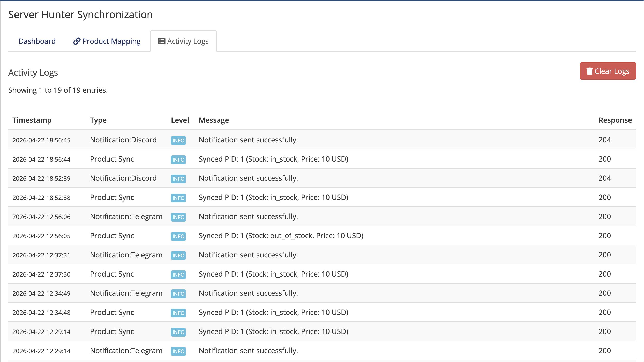The image size is (644, 362).
Task: Click response 204 in the 18:56:45 row
Action: coord(604,140)
